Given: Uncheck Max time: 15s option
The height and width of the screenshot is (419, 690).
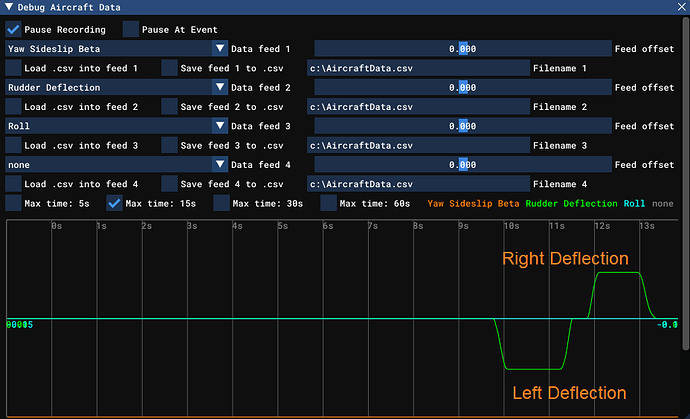Looking at the screenshot, I should (x=115, y=204).
